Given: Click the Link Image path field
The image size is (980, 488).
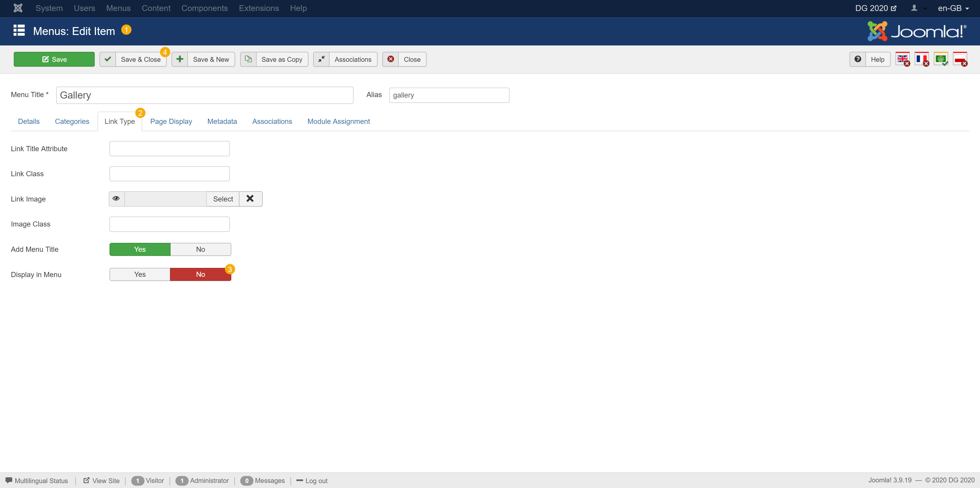Looking at the screenshot, I should pyautogui.click(x=165, y=199).
